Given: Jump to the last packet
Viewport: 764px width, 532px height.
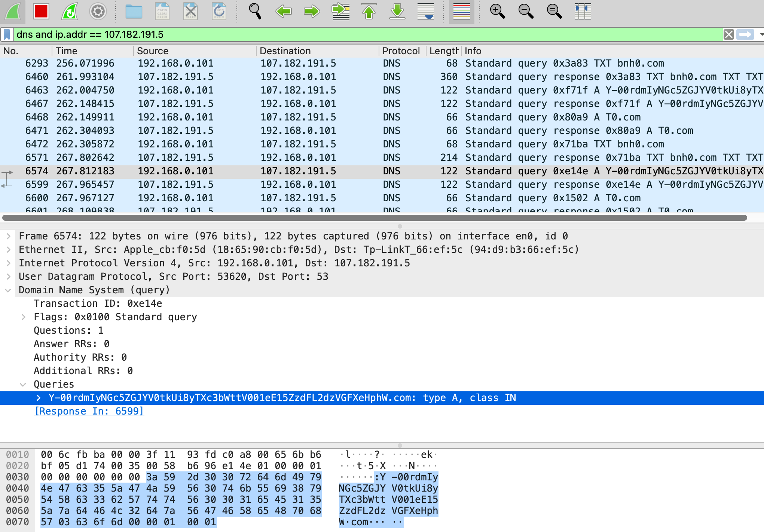Looking at the screenshot, I should coord(397,11).
